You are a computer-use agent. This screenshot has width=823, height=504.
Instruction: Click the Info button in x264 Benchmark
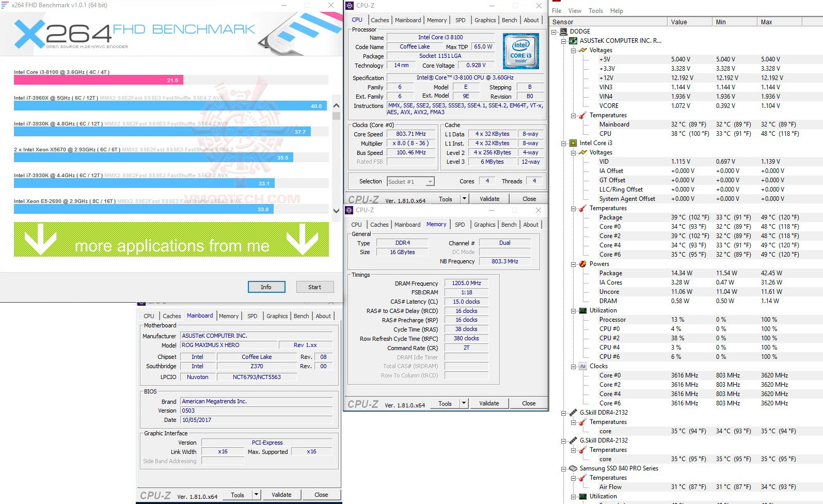pos(266,287)
